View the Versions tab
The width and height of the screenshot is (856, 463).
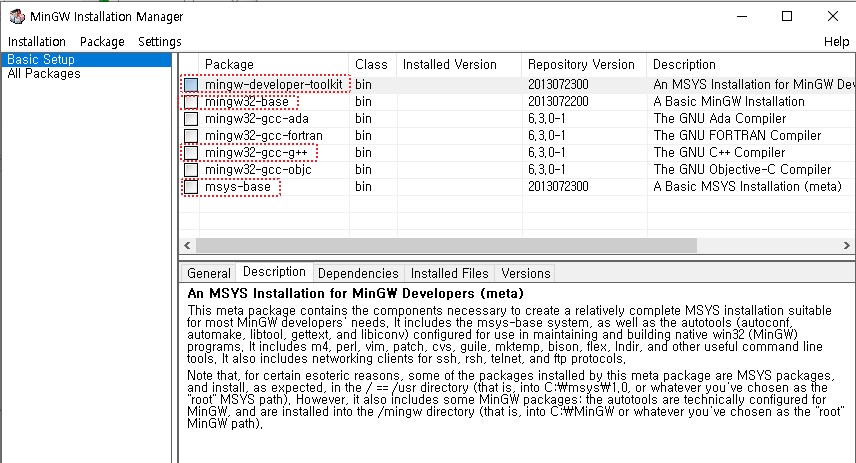tap(526, 273)
